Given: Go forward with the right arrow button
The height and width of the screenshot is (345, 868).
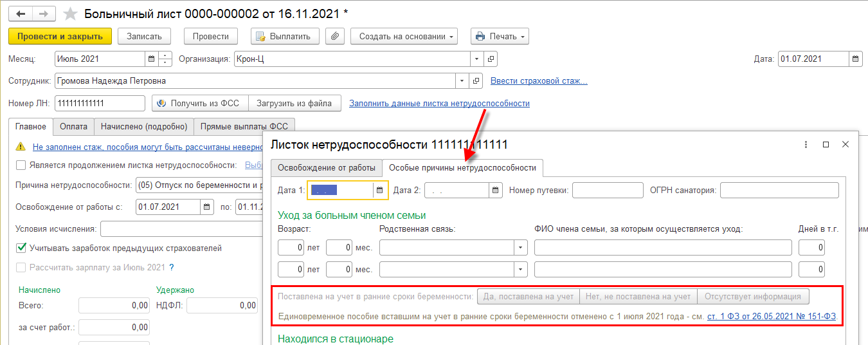Looking at the screenshot, I should click(44, 14).
